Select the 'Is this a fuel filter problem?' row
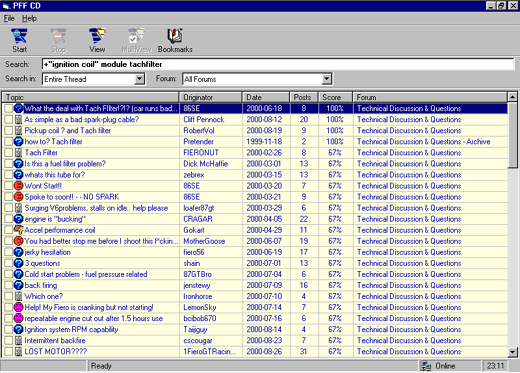This screenshot has height=373, width=520. point(255,163)
